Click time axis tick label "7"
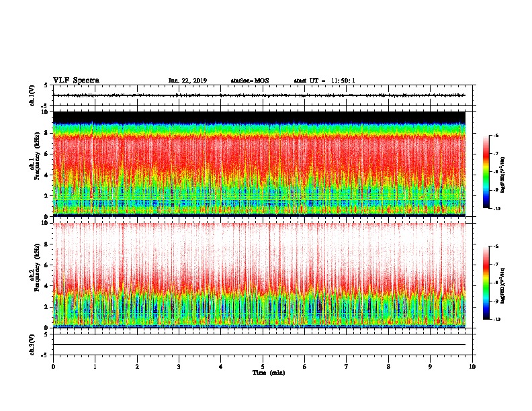The height and width of the screenshot is (411, 532). pos(347,367)
